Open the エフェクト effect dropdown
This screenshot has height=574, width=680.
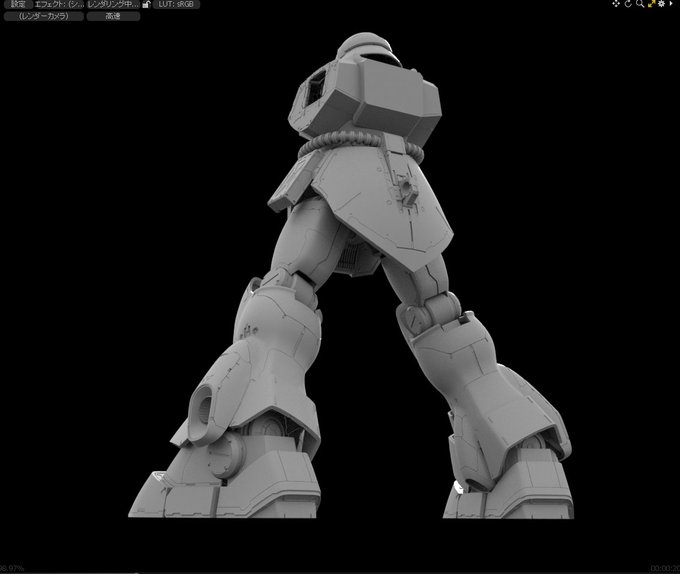59,4
